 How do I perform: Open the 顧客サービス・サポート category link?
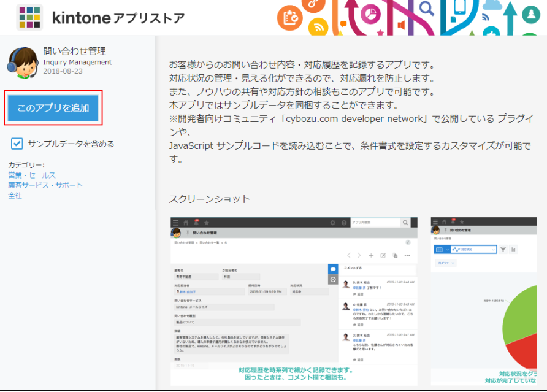(45, 185)
